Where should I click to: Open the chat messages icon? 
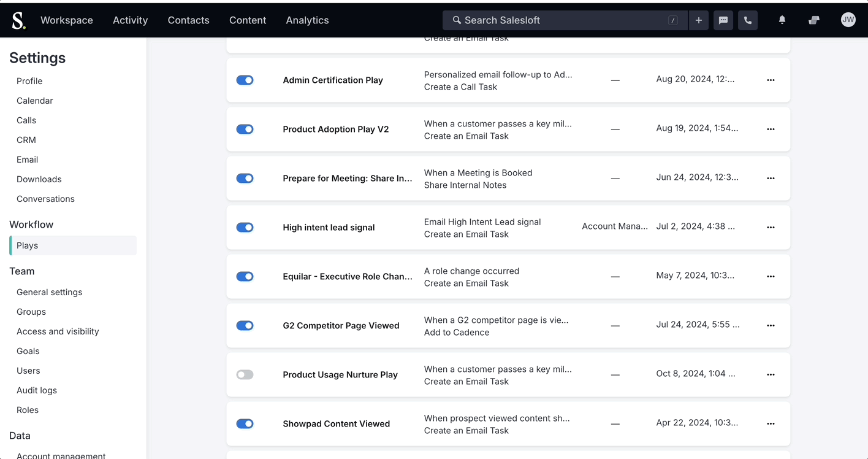(723, 20)
